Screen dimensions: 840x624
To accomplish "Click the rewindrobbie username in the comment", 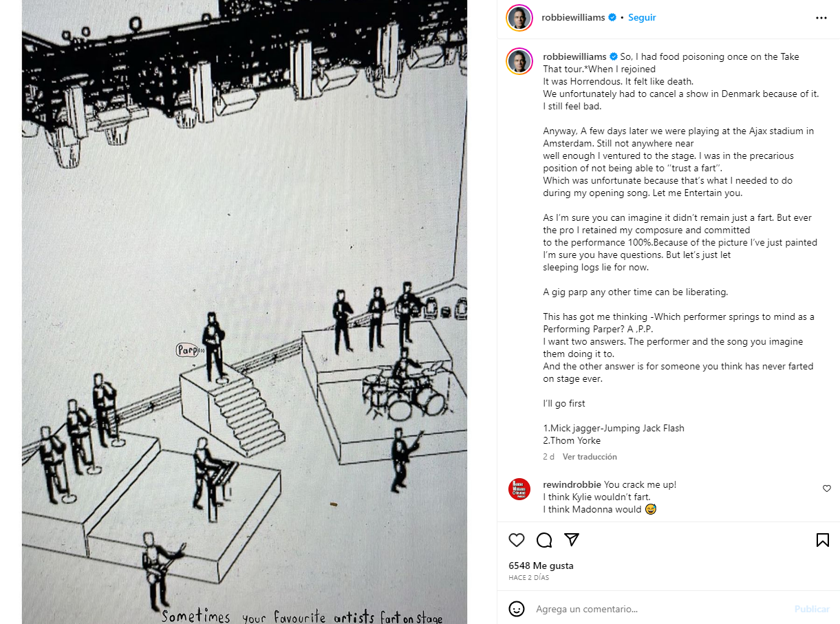I will pos(572,484).
